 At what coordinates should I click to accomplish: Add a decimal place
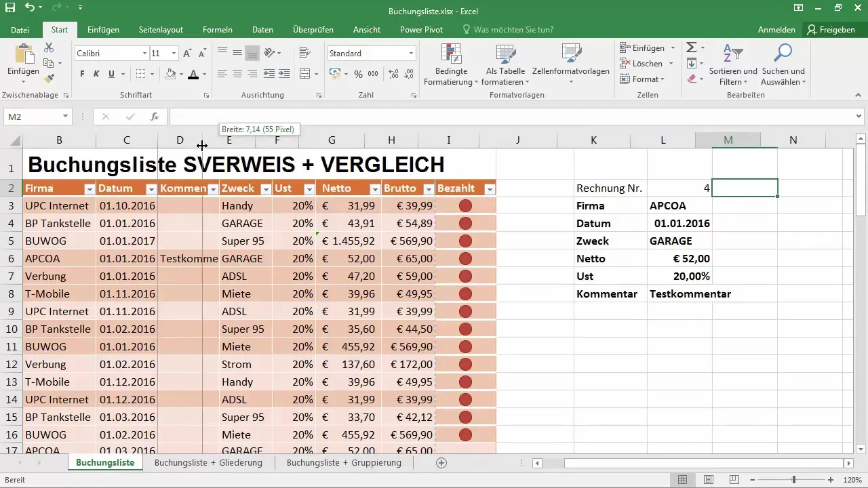pyautogui.click(x=392, y=74)
